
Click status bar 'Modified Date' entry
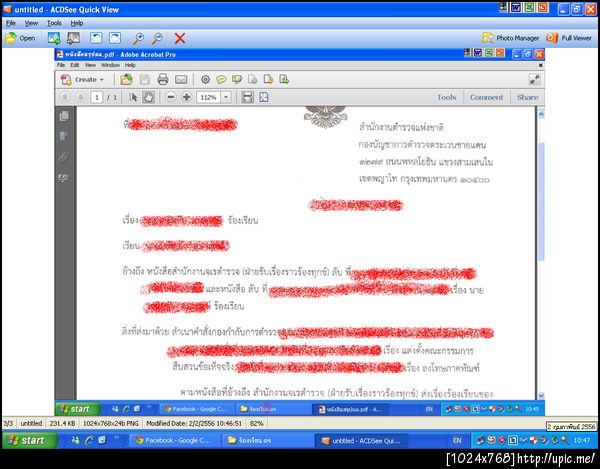tap(194, 423)
